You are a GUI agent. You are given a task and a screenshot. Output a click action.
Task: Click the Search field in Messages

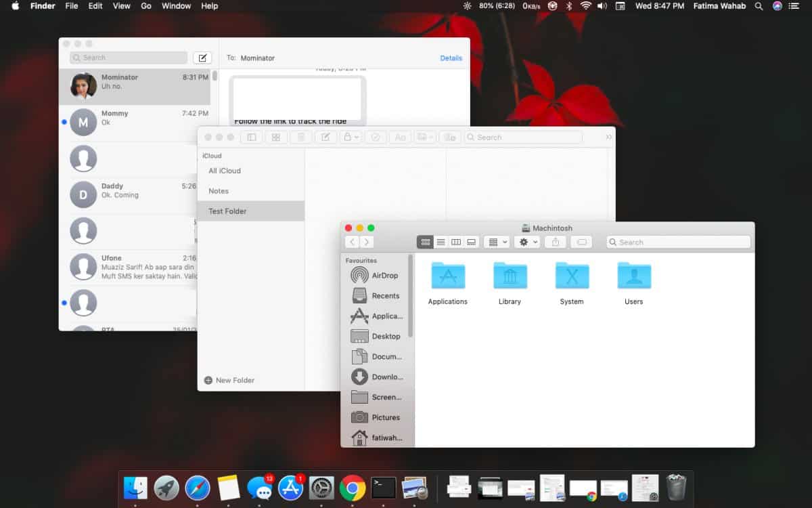pos(129,58)
